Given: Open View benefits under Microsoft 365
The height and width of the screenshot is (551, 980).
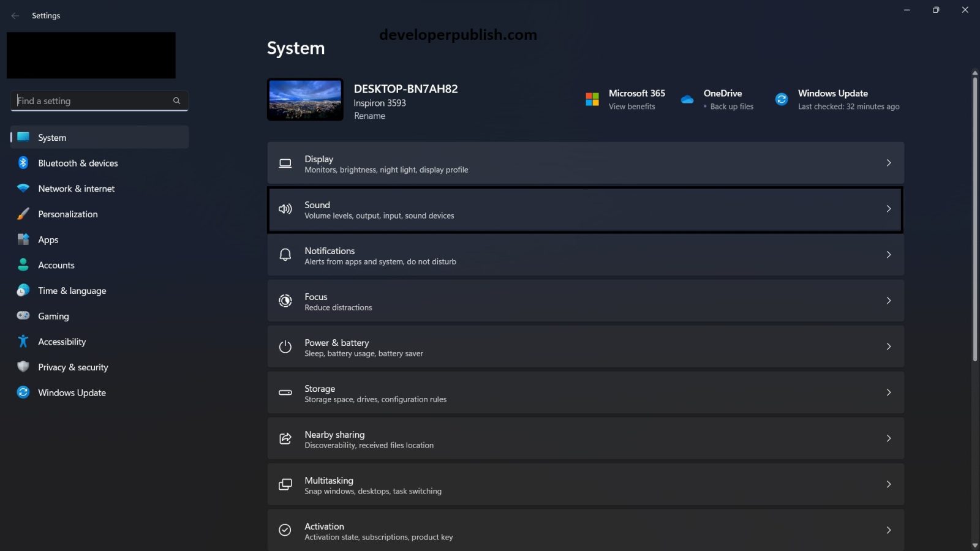Looking at the screenshot, I should click(x=631, y=106).
